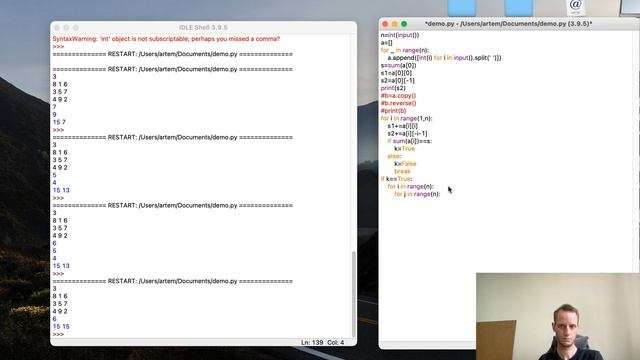Click the red SyntaxWarning message in the shell
This screenshot has height=360, width=640.
coord(166,39)
